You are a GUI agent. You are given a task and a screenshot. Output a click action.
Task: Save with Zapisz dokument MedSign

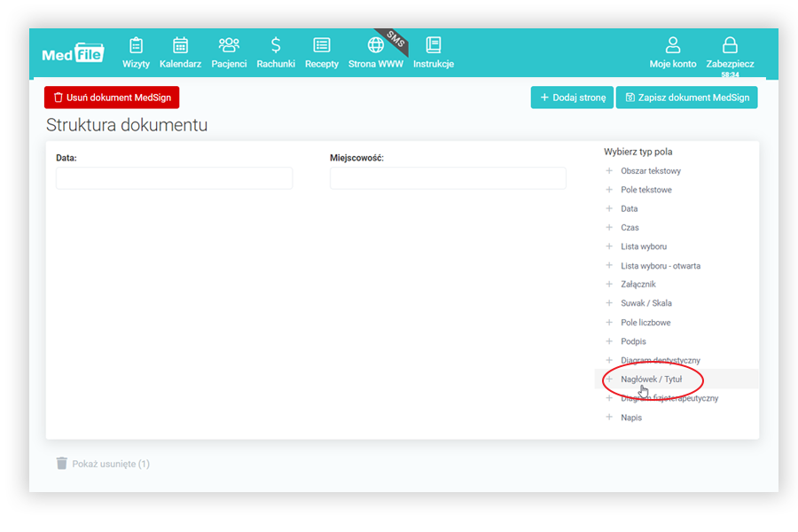coord(687,98)
